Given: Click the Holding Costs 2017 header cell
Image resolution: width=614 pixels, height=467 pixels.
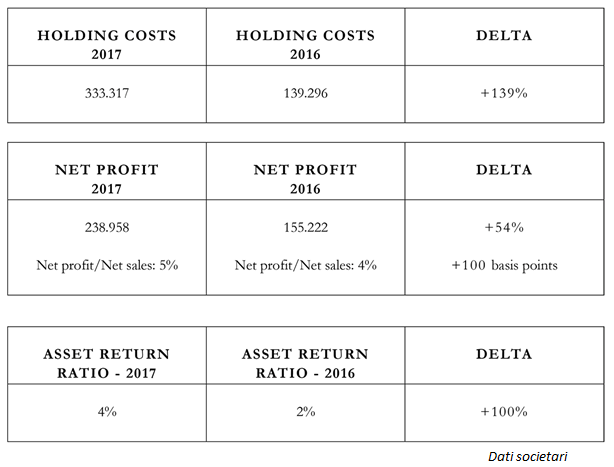Looking at the screenshot, I should pos(106,44).
